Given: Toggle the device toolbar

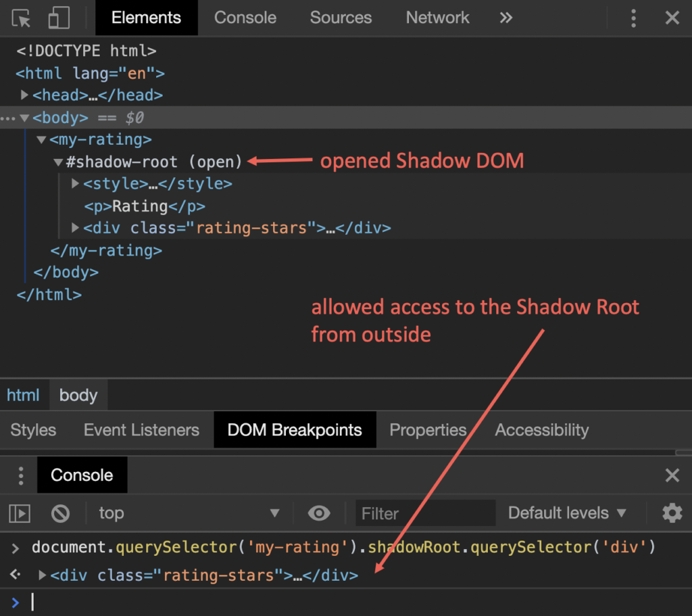Looking at the screenshot, I should (59, 18).
